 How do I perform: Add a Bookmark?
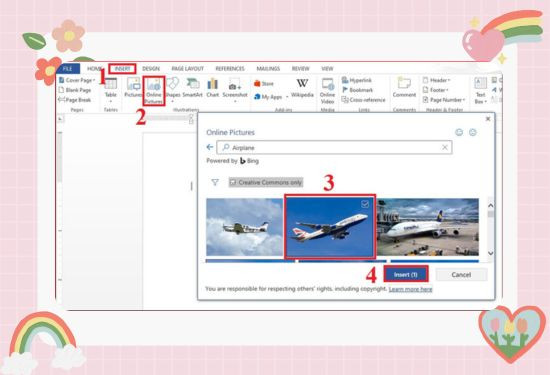pos(357,90)
